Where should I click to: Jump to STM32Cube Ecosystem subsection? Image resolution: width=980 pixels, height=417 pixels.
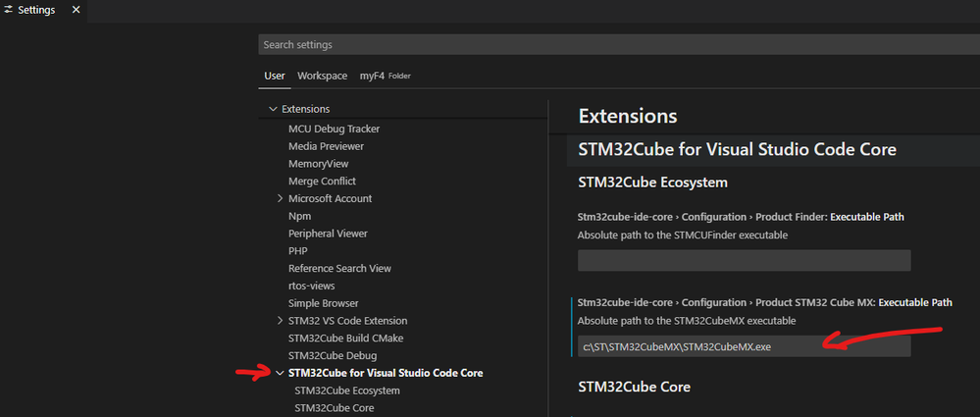[x=347, y=391]
